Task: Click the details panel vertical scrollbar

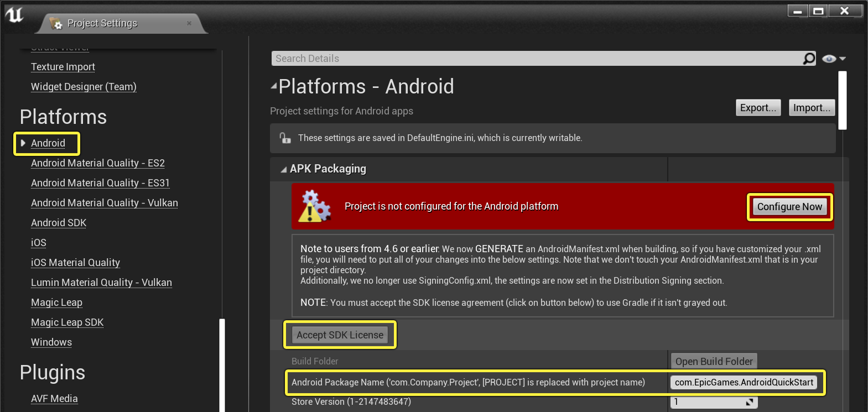Action: pyautogui.click(x=843, y=100)
